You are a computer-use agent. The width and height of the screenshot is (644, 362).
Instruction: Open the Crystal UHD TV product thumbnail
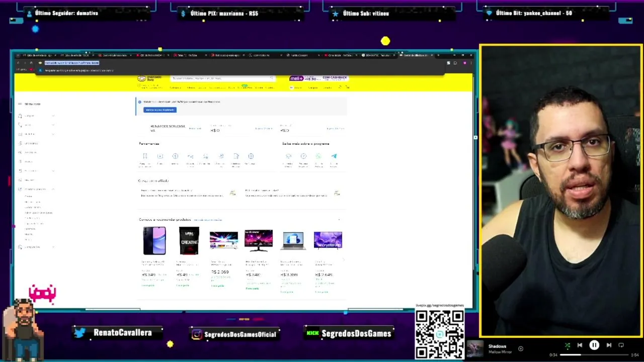click(328, 240)
